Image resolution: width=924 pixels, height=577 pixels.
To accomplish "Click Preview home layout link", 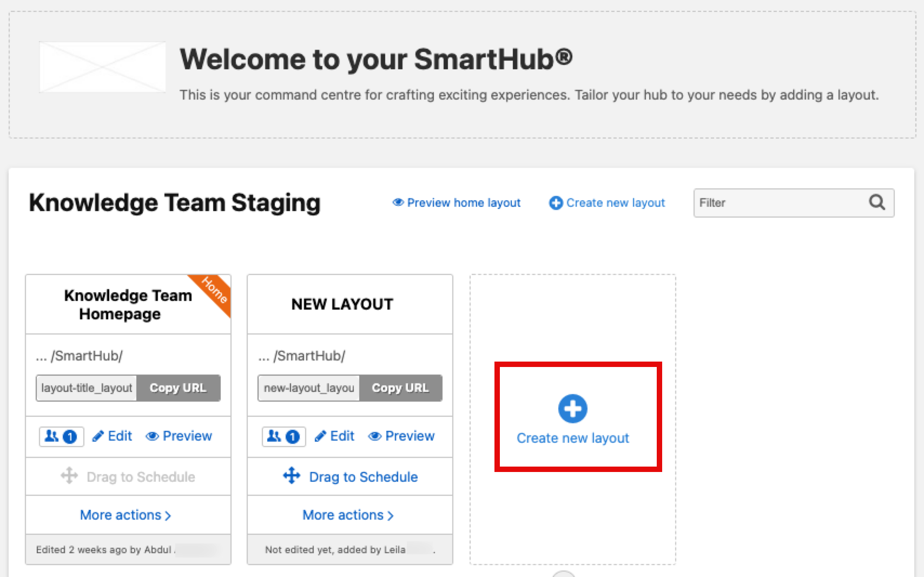I will click(457, 203).
